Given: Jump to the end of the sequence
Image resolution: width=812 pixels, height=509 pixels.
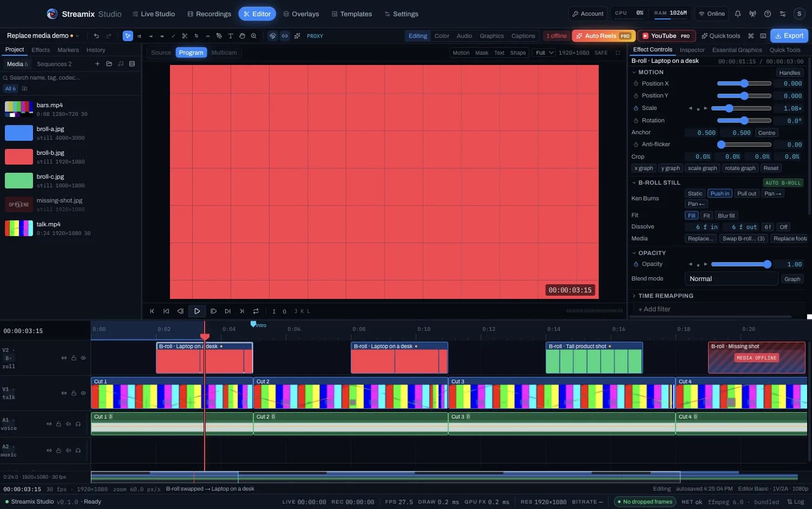Looking at the screenshot, I should 242,311.
